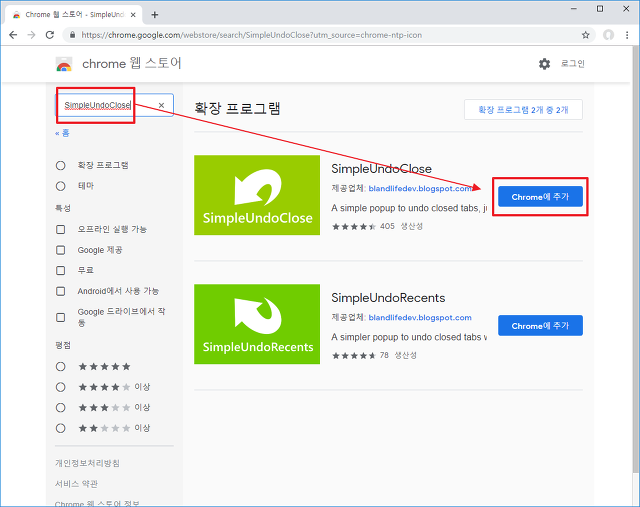Click the 로그인 sign-in link

coord(573,64)
